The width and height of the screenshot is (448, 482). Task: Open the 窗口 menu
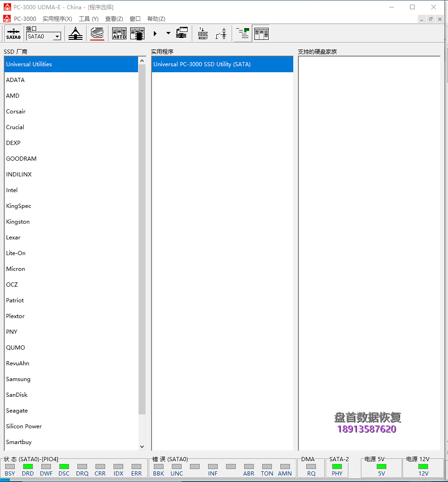click(x=135, y=19)
